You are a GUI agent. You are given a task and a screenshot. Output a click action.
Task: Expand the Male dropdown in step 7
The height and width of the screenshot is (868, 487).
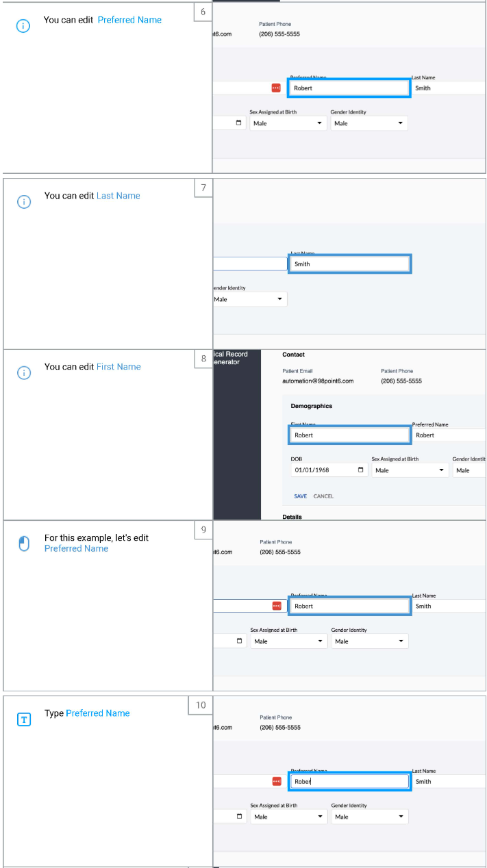click(x=250, y=299)
